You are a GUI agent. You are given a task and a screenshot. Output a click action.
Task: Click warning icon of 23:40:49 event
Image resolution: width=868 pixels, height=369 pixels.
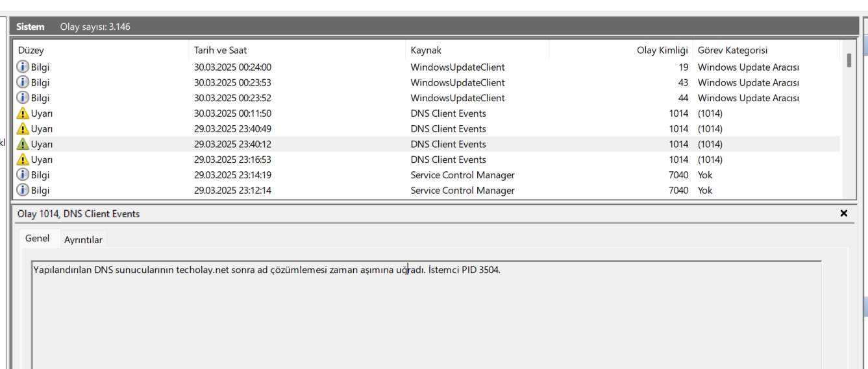(23, 128)
